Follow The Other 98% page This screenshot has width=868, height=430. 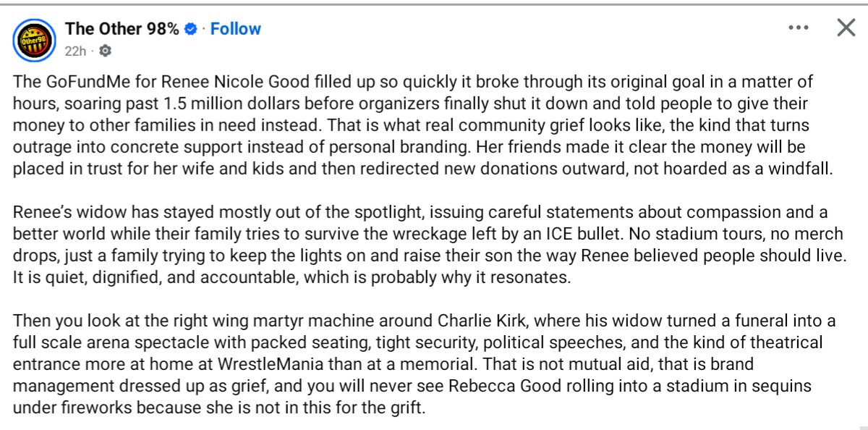click(x=235, y=29)
